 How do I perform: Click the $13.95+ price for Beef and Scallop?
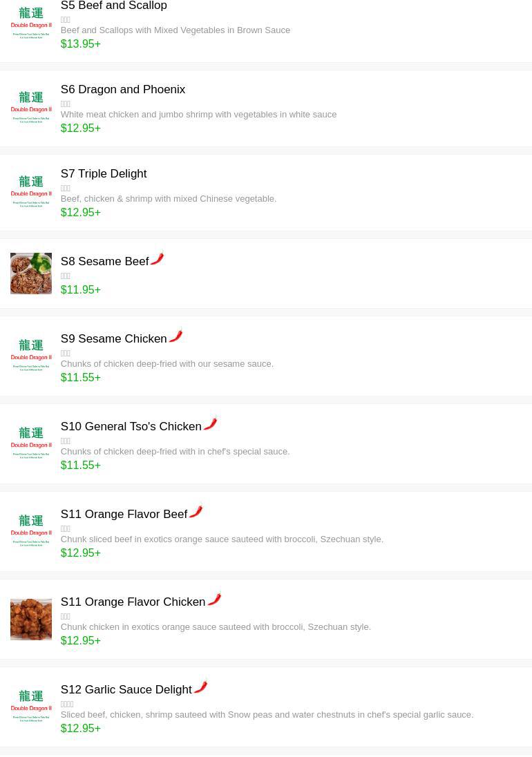tap(80, 44)
